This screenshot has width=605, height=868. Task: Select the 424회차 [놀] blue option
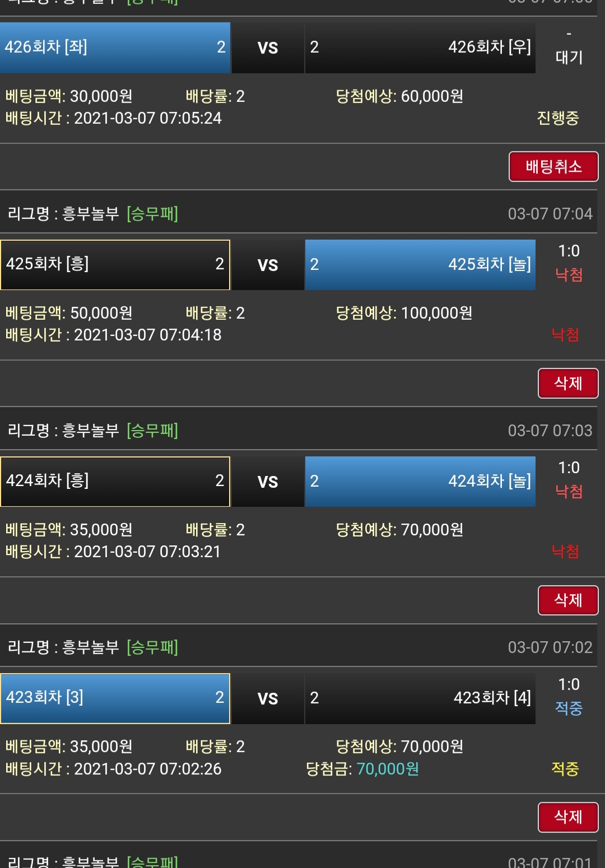(420, 481)
